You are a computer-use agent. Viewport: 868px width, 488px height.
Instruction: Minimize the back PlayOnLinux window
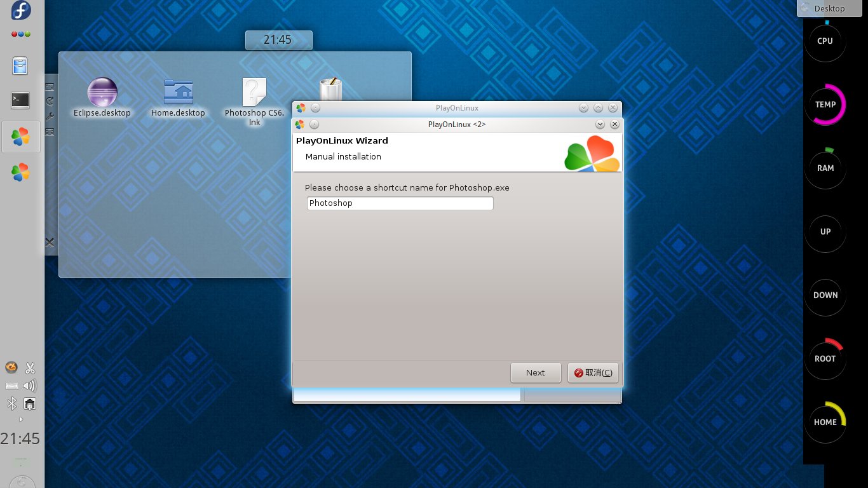pos(584,108)
